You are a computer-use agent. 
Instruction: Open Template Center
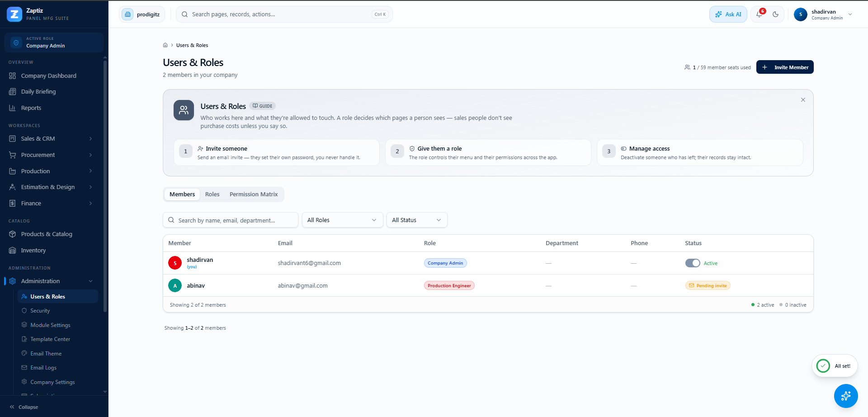coord(58,339)
